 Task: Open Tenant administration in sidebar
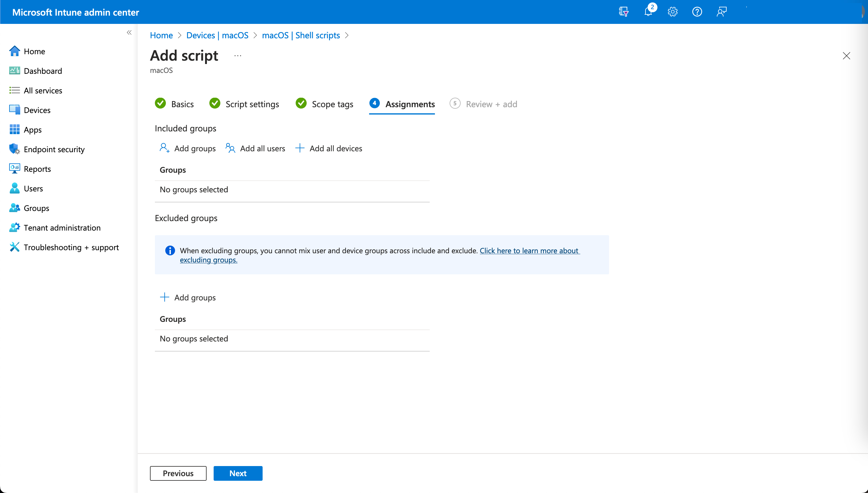[62, 228]
